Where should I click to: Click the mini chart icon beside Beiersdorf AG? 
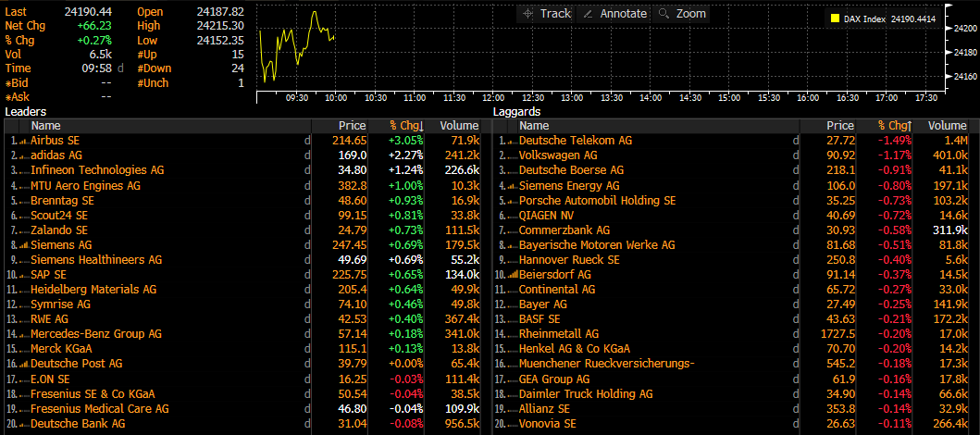click(x=511, y=275)
